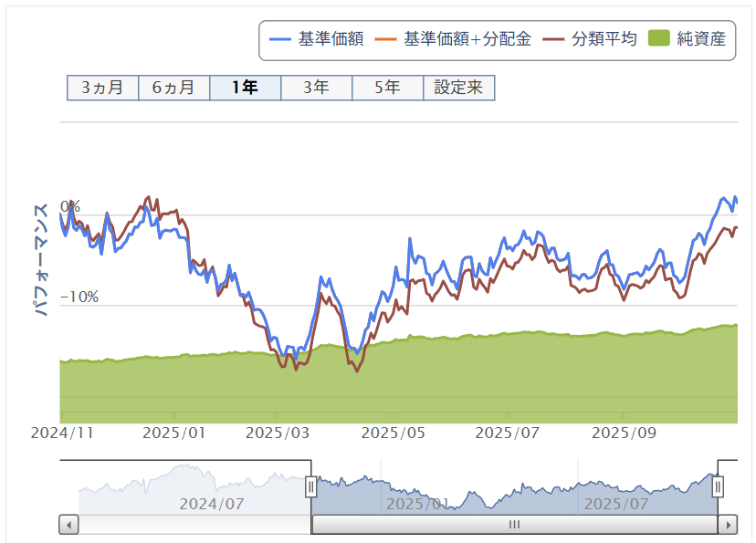Click the navigator's right range handle
The width and height of the screenshot is (756, 543).
pos(718,486)
